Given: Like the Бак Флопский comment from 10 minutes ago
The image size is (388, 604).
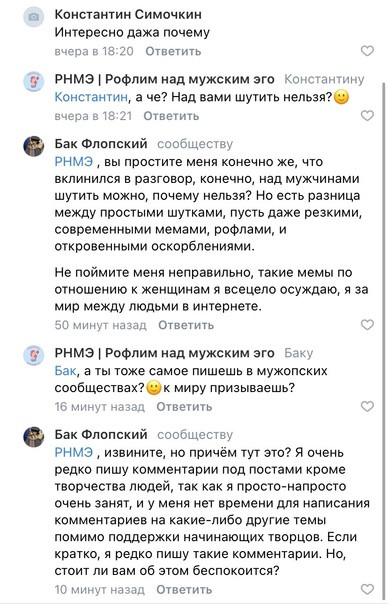Looking at the screenshot, I should pos(367,589).
